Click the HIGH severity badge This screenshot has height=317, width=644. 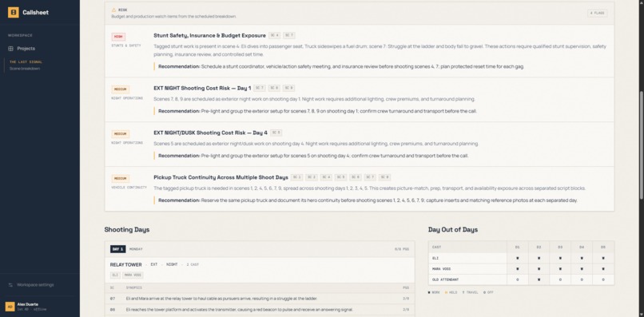point(118,37)
